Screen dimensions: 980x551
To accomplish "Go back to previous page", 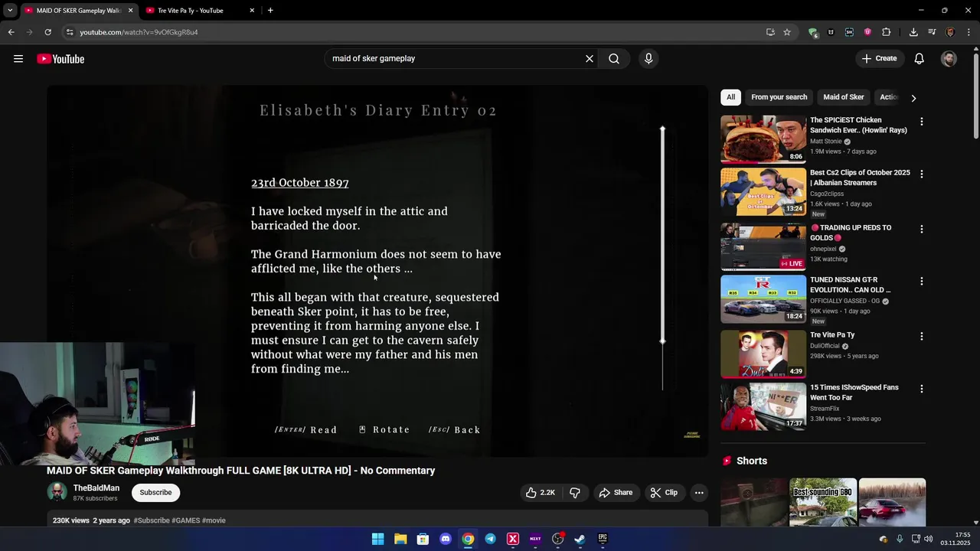I will (11, 32).
